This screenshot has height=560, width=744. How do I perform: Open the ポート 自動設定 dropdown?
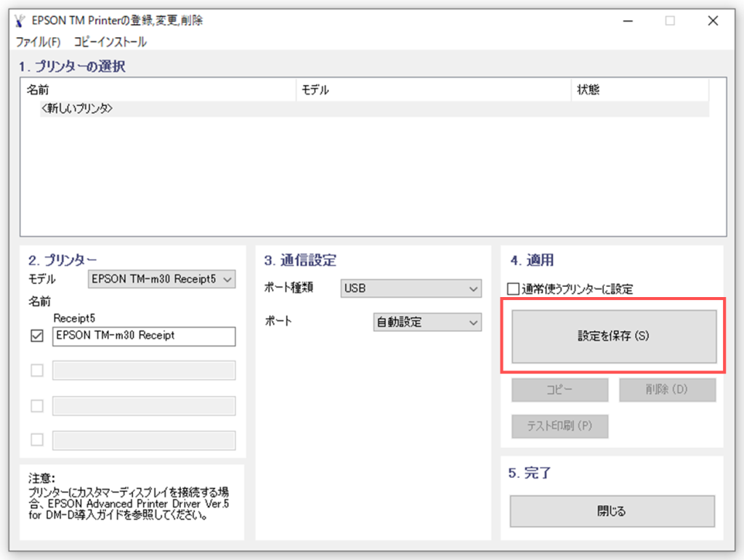(427, 322)
